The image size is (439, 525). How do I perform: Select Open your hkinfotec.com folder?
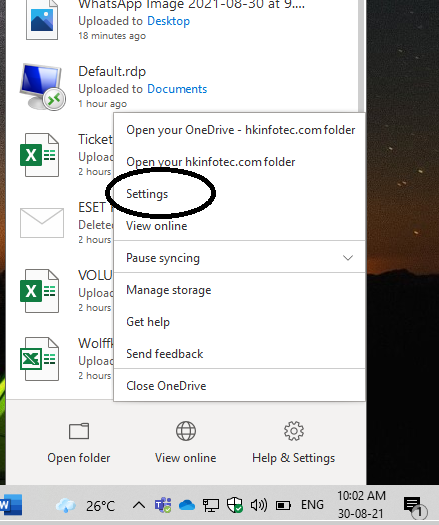(239, 162)
